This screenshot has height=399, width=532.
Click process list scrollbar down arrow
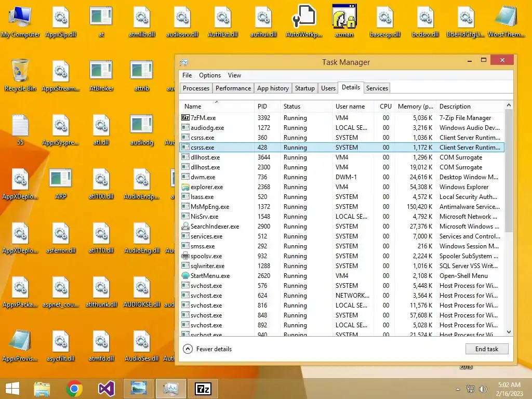coord(509,332)
